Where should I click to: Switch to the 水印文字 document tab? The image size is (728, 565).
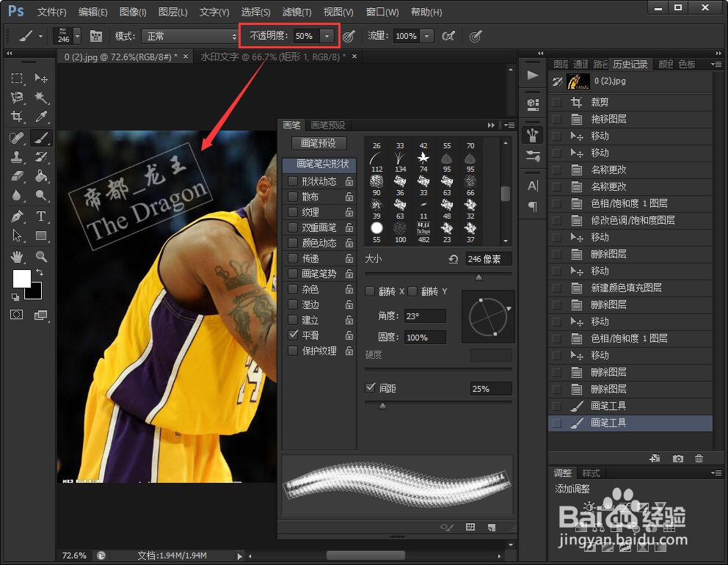[273, 56]
